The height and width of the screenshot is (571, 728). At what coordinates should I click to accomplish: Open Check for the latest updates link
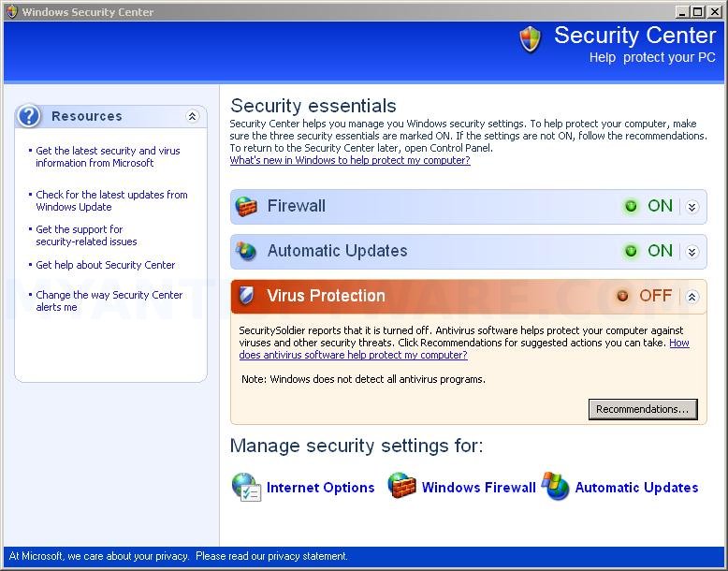[x=111, y=200]
